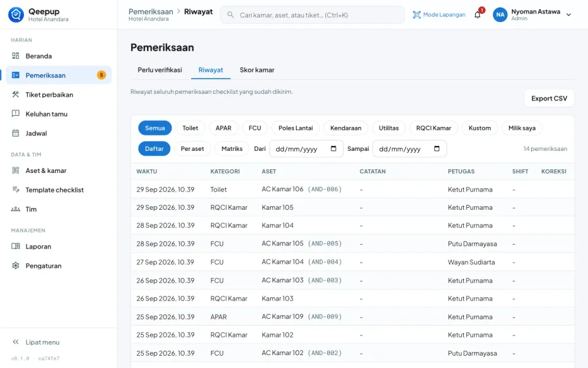Viewport: 588px width, 368px height.
Task: Filter by Milik saya chip
Action: coord(522,128)
